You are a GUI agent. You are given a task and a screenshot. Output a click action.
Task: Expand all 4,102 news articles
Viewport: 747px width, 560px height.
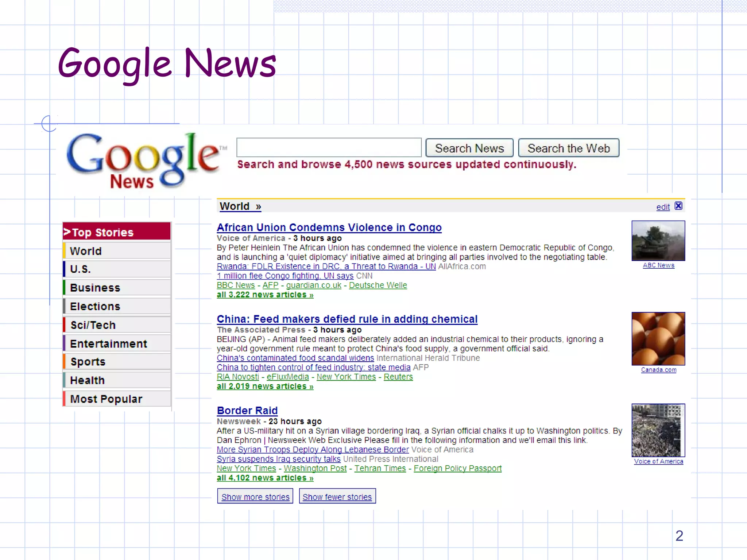[x=265, y=478]
